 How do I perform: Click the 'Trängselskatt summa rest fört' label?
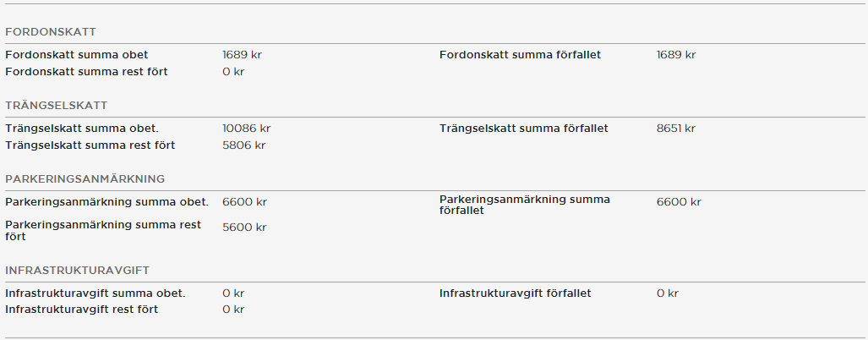[x=90, y=145]
